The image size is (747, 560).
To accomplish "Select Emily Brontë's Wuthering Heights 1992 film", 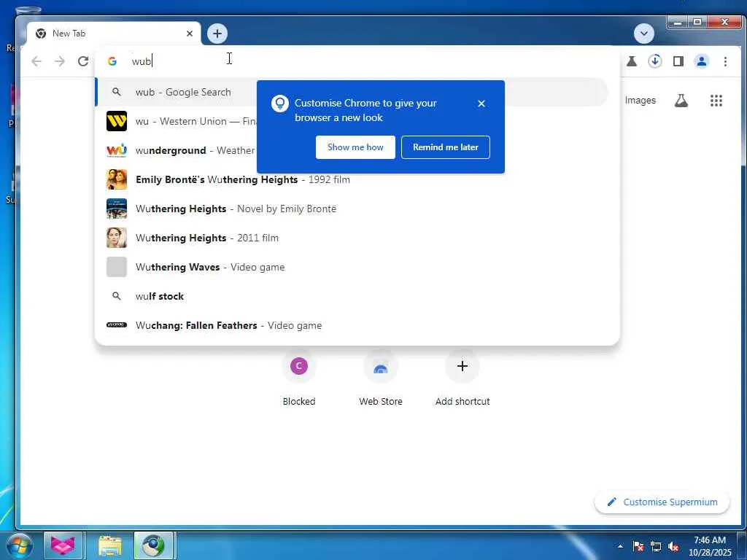I will click(x=352, y=179).
